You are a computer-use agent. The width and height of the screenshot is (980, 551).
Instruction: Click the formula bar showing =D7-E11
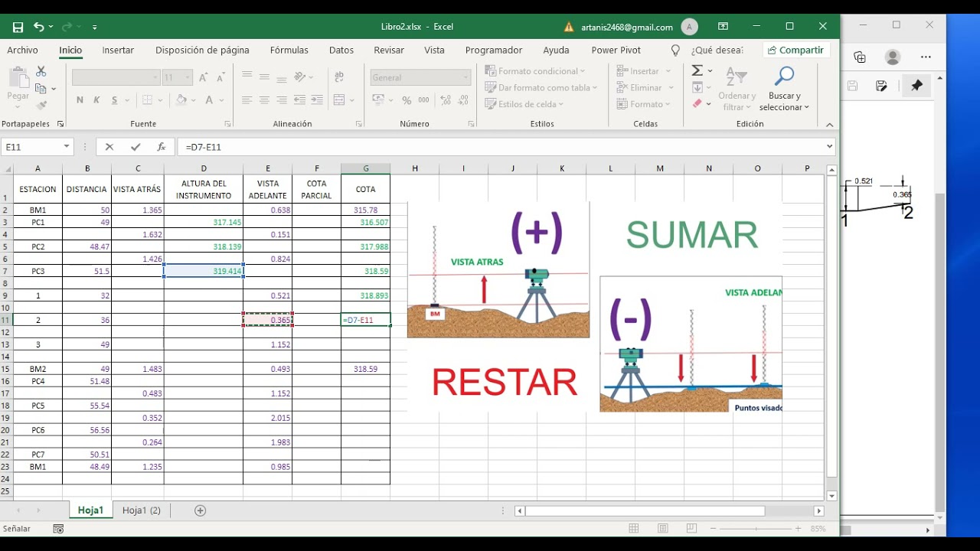tap(501, 147)
